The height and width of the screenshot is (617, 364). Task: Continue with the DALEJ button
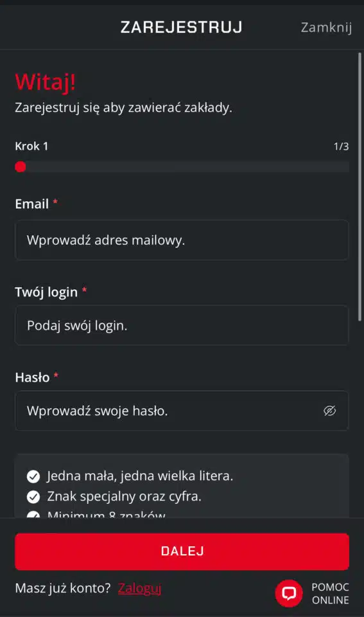pyautogui.click(x=182, y=551)
